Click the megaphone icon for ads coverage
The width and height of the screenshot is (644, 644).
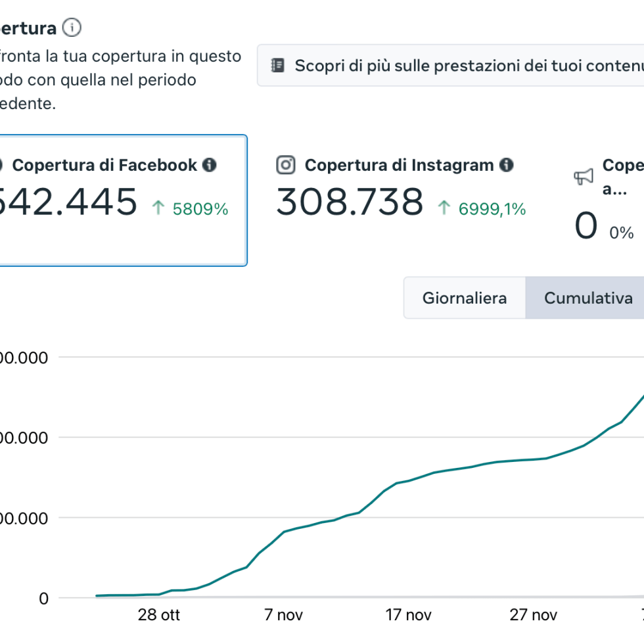(x=584, y=176)
